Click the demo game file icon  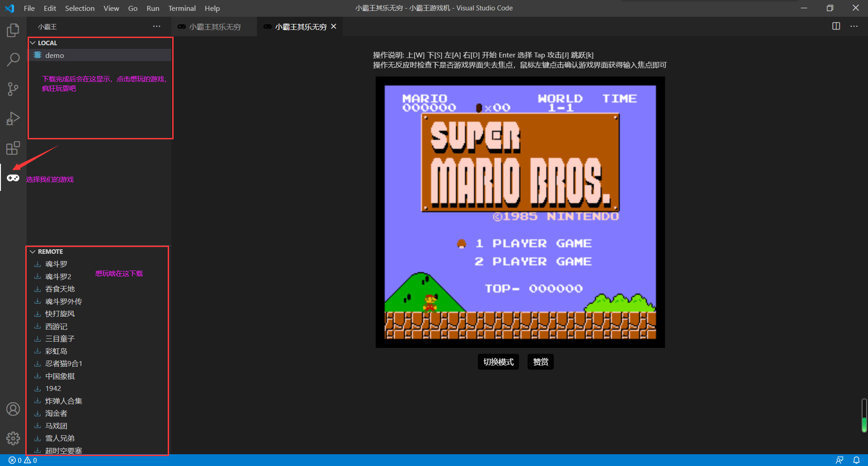click(x=38, y=55)
